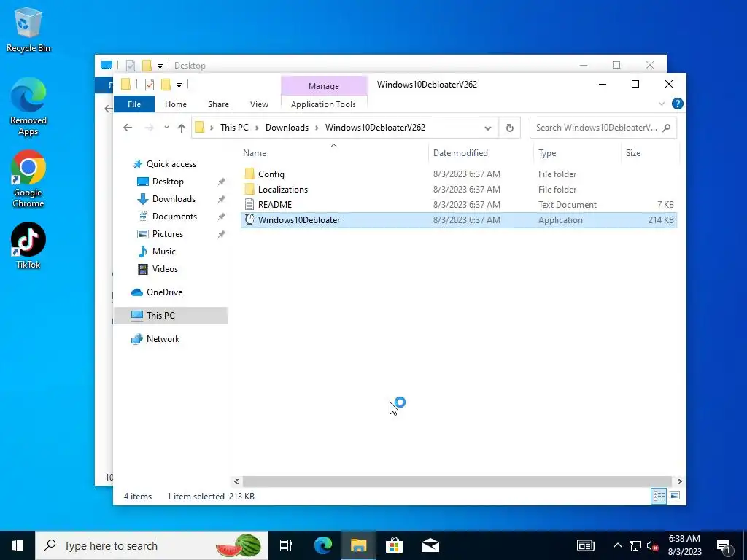The image size is (747, 560).
Task: Show hidden system tray icons
Action: 617,545
